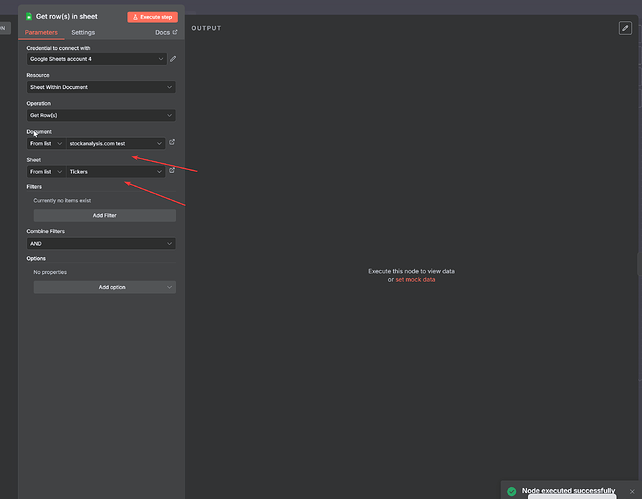Open the credential dropdown Google Sheets account 4
Screen dimensions: 642x499
[97, 59]
